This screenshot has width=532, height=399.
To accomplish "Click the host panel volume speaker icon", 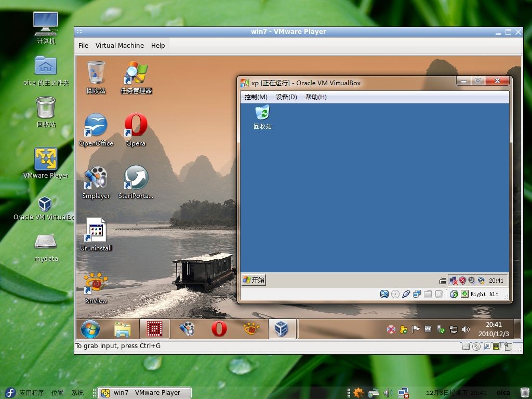I will click(388, 393).
